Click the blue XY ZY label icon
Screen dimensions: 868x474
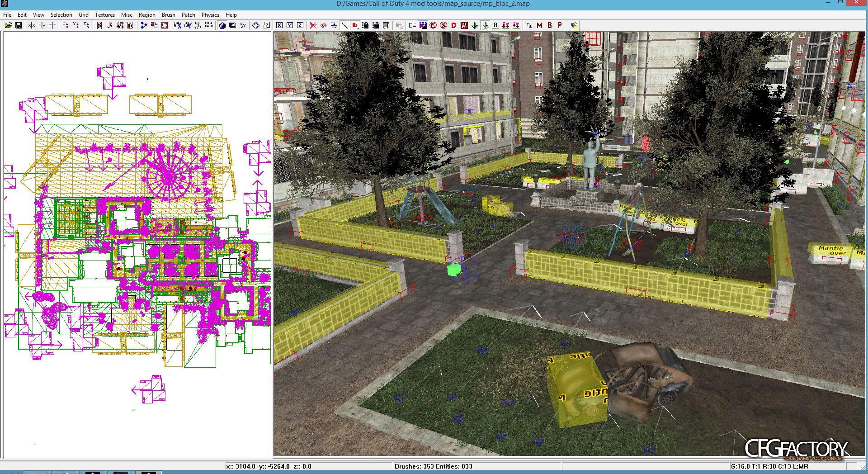(243, 25)
